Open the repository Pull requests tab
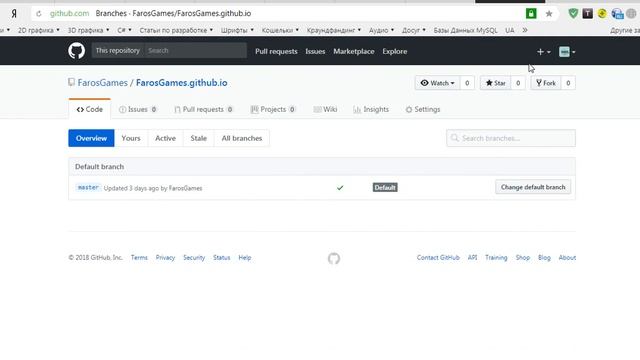Viewport: 640px width, 360px height. 203,109
